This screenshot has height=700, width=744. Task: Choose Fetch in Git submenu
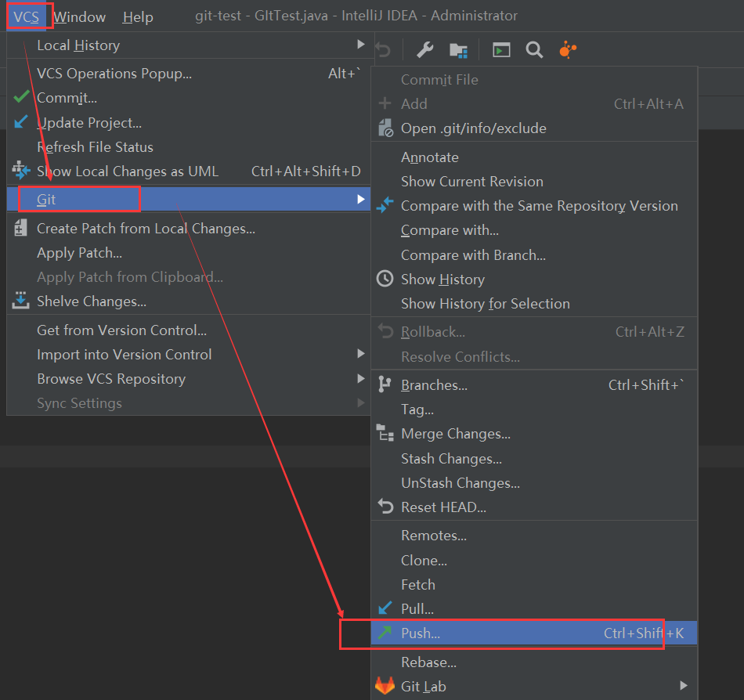tap(534, 585)
